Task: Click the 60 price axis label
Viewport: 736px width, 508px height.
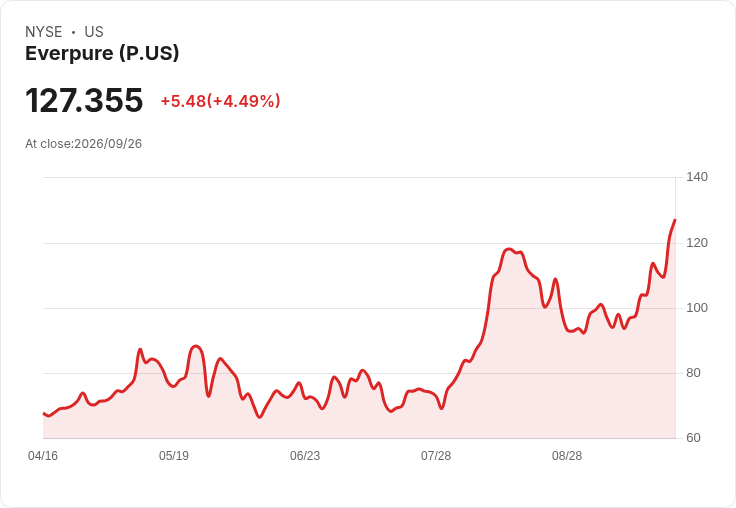Action: click(693, 438)
